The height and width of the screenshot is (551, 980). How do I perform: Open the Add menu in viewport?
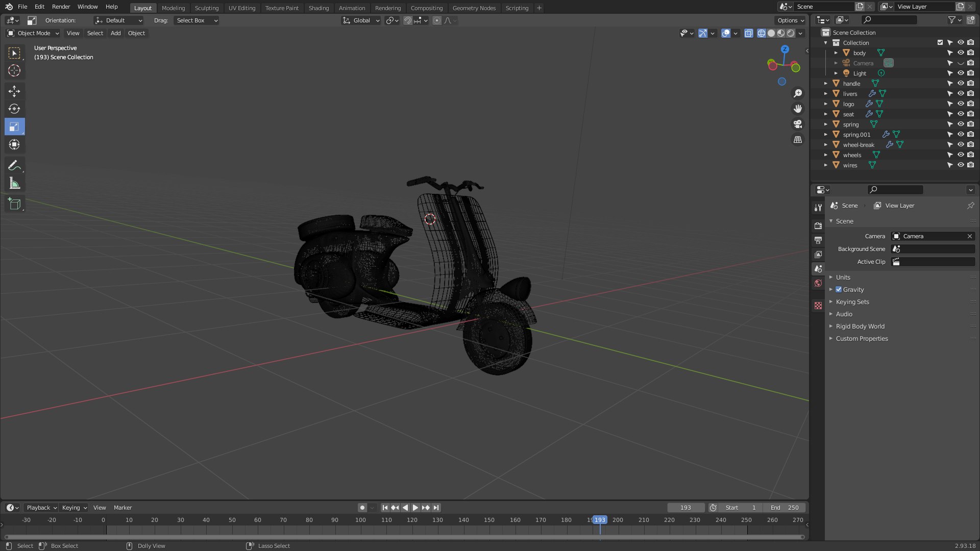click(116, 33)
